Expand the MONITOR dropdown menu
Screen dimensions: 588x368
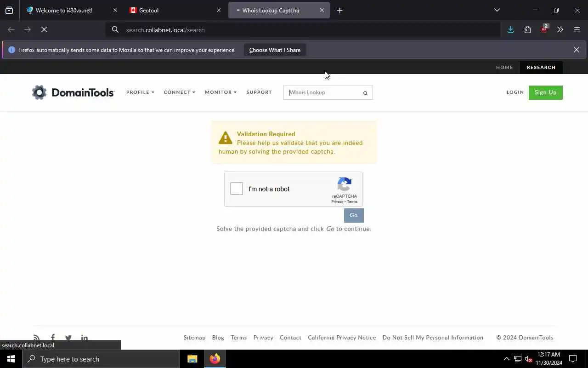pos(220,92)
